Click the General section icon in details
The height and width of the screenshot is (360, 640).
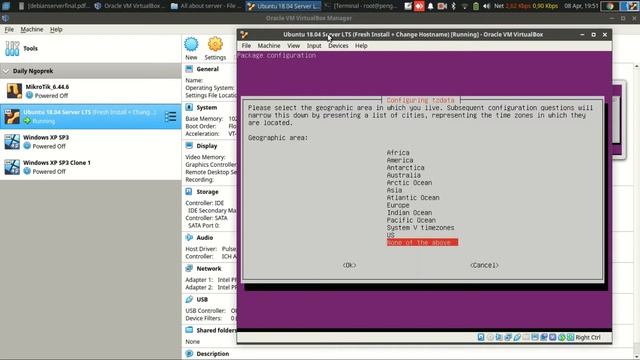[x=189, y=69]
